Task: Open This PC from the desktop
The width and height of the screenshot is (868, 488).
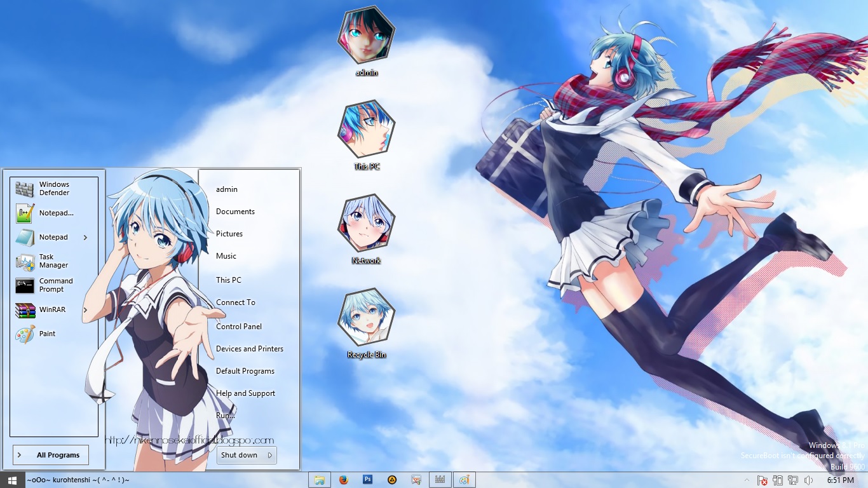Action: click(367, 129)
